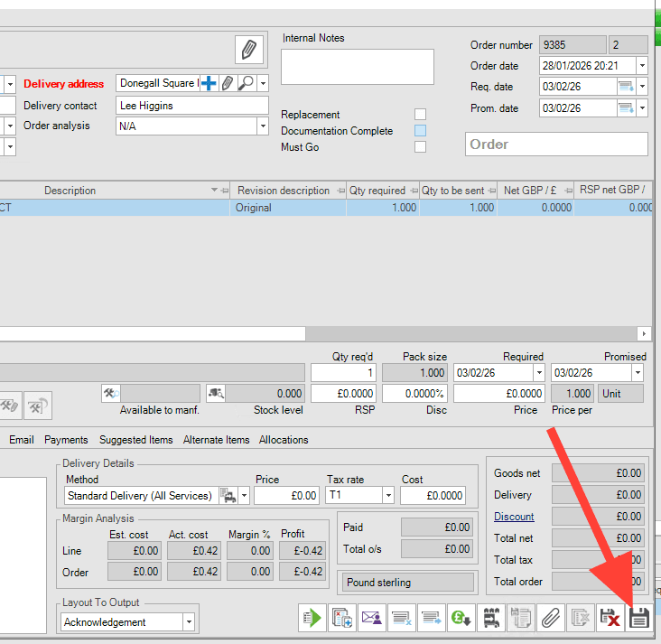Open the Layout To Output Acknowledgement dropdown
Screen dimensions: 661x644
click(189, 622)
